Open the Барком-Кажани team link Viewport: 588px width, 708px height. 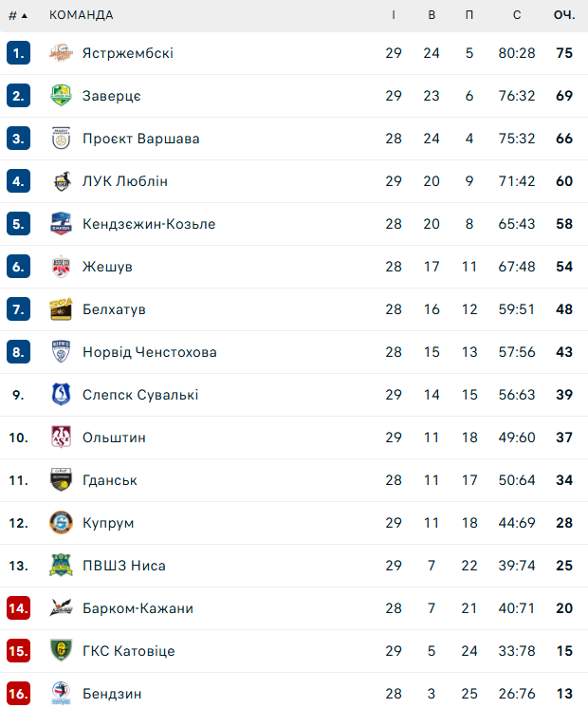[x=138, y=608]
